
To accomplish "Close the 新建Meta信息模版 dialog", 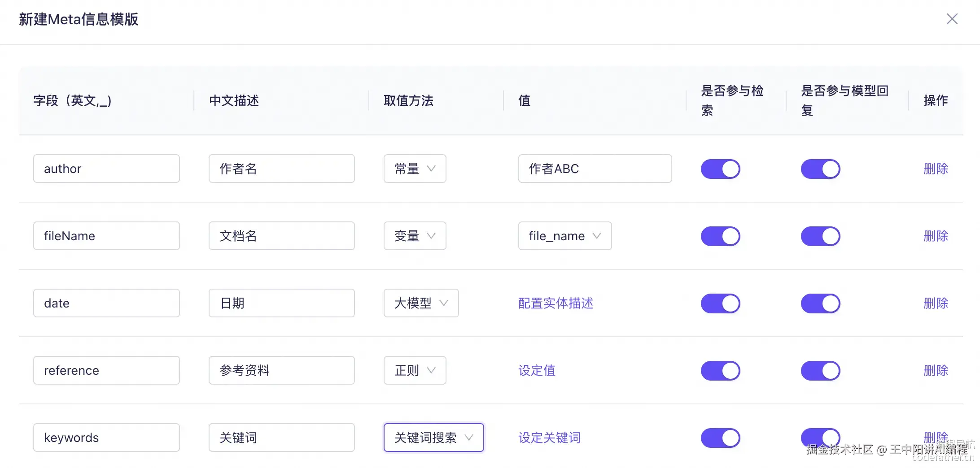I will pos(952,19).
